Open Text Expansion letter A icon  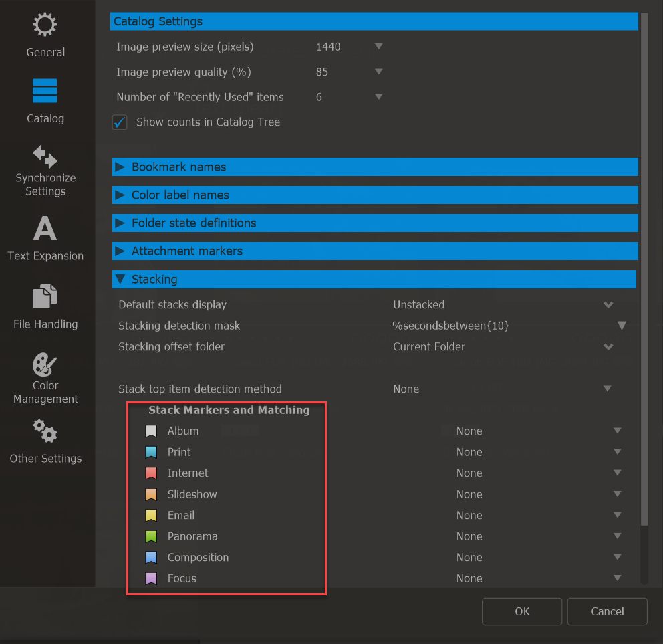coord(45,228)
